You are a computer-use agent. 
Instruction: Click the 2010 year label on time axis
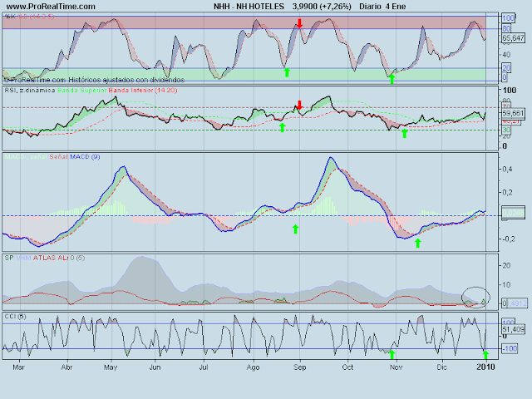[x=485, y=367]
